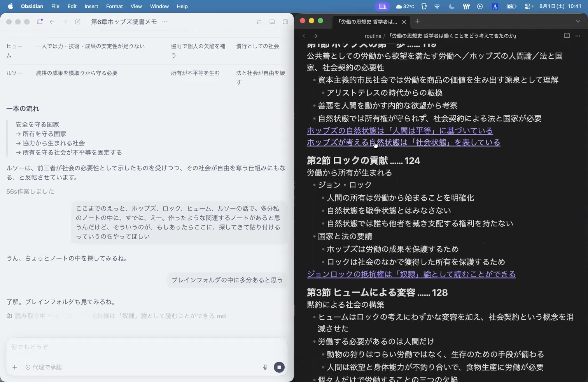Toggle the bottom panel icon in chat window header
The image size is (588, 382).
pos(272,22)
